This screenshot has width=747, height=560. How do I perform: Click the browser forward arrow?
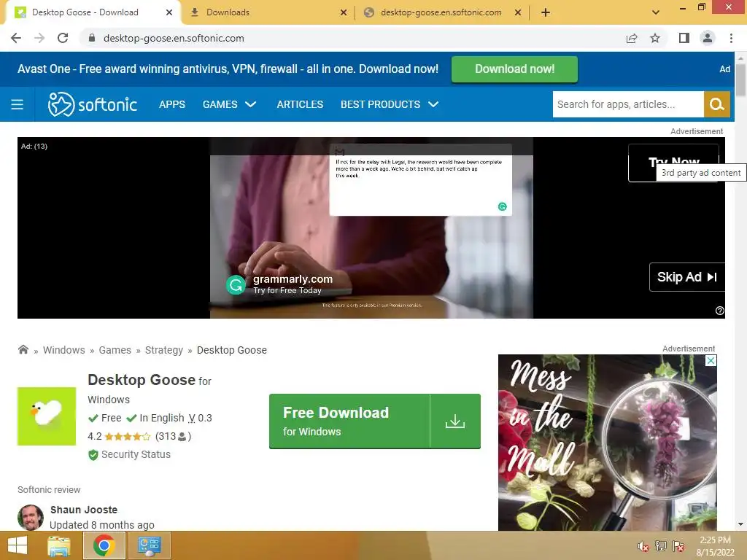[x=39, y=38]
